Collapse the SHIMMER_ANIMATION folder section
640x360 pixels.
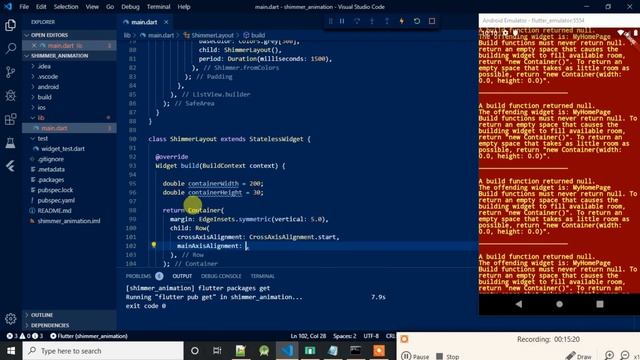69,56
